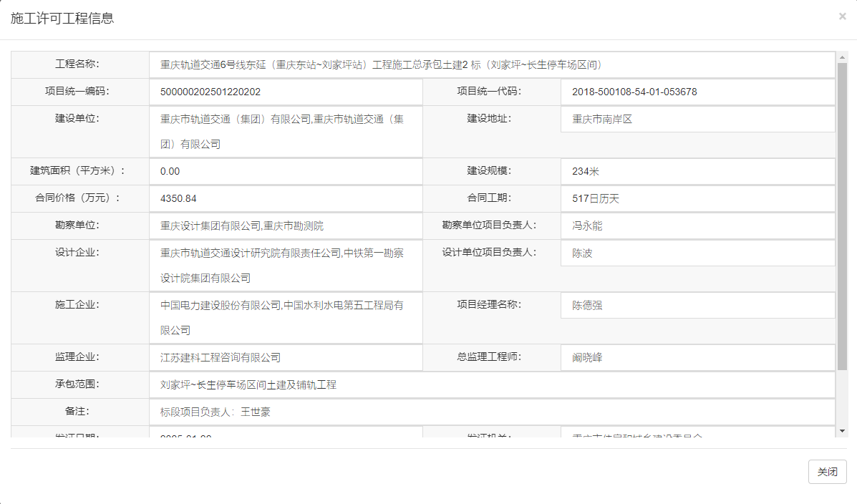Click the 关闭 button
857x504 pixels.
click(x=827, y=472)
